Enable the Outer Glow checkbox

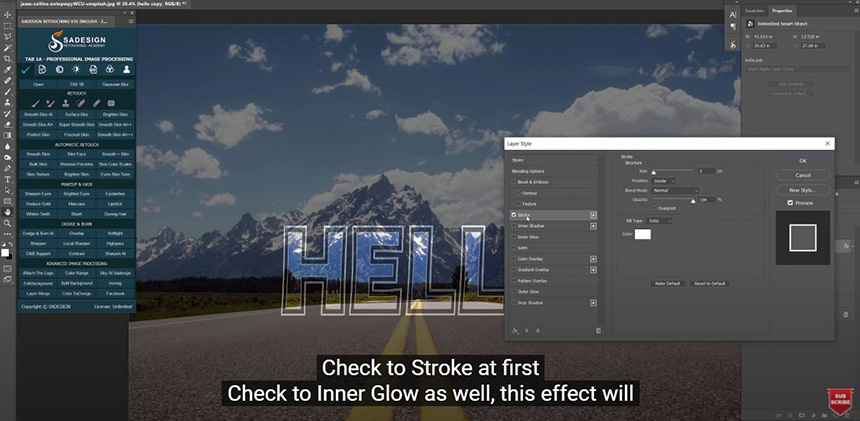pos(514,292)
